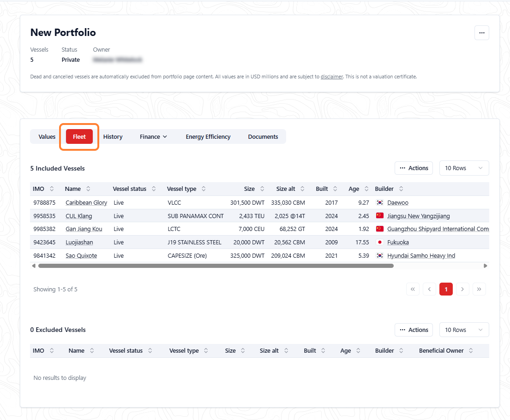Click the horizontal scrollbar of vessels table
Image resolution: width=510 pixels, height=420 pixels.
216,266
